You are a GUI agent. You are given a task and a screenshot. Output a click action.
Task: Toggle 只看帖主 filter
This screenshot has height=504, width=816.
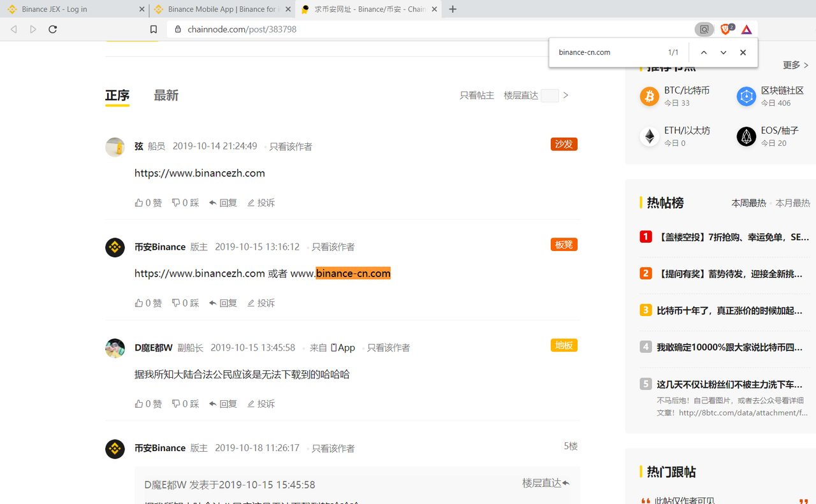click(477, 95)
